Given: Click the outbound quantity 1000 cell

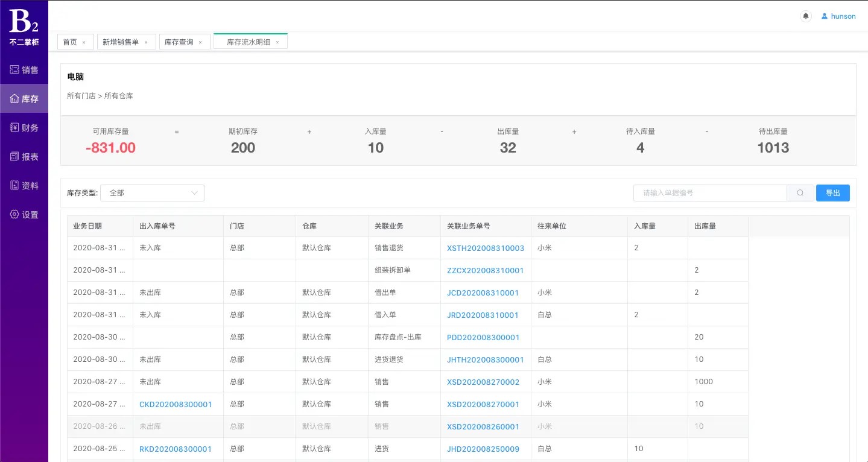Looking at the screenshot, I should (x=718, y=382).
